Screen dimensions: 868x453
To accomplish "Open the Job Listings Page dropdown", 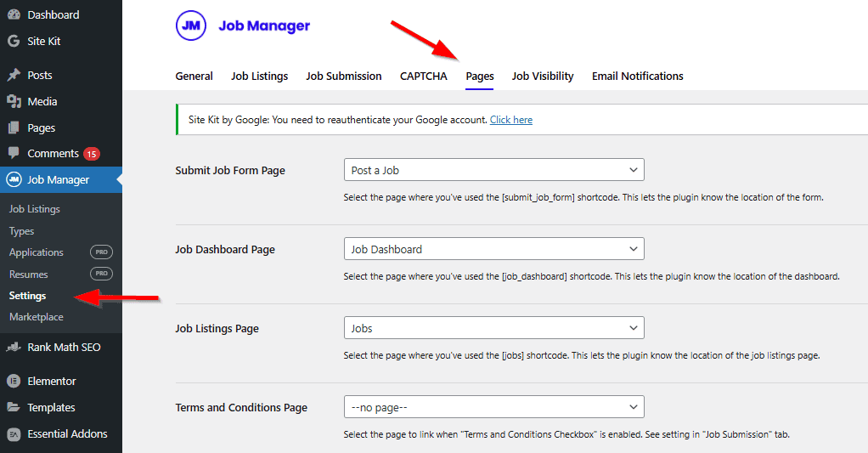I will 493,328.
